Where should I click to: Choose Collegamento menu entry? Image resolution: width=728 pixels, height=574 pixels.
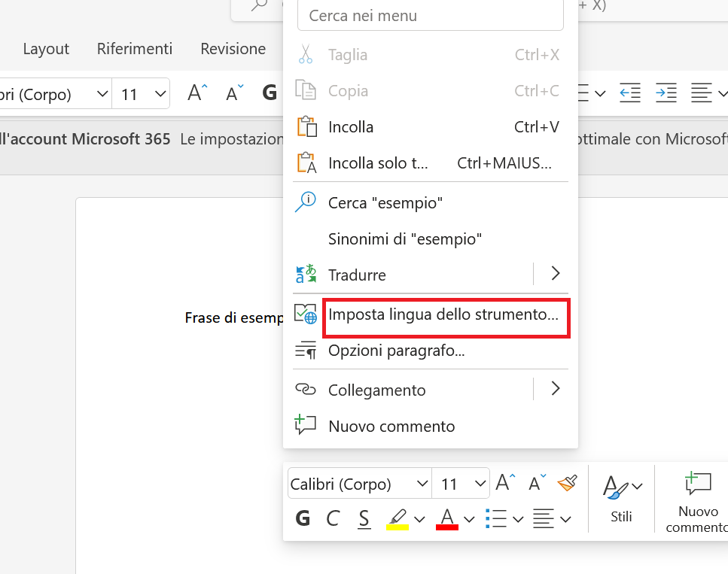pyautogui.click(x=413, y=390)
